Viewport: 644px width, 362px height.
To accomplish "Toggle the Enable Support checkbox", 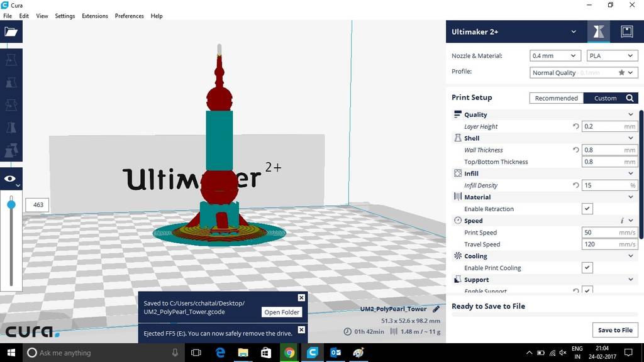I will [x=587, y=289].
